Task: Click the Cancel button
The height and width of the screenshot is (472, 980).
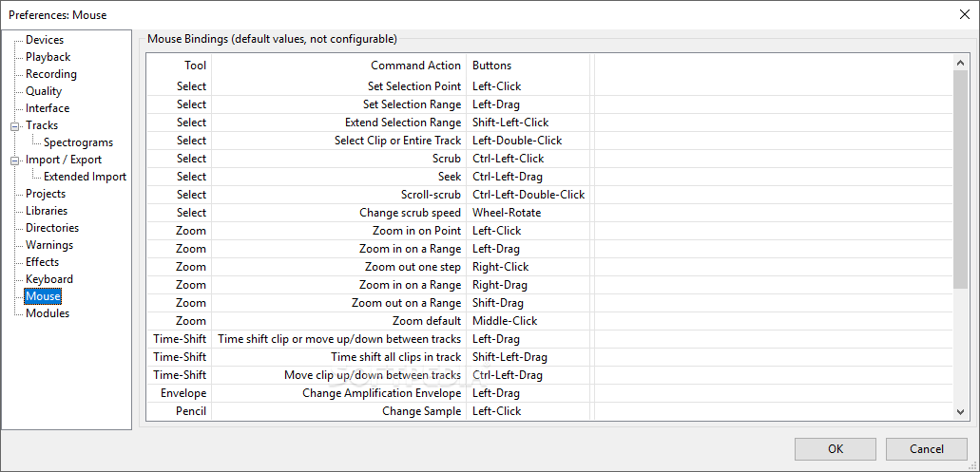Action: (927, 449)
